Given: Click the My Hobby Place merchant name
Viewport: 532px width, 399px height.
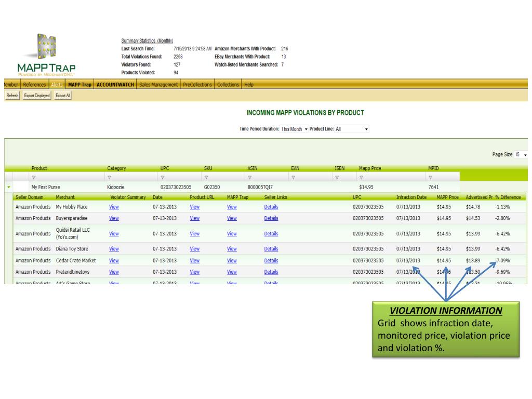Looking at the screenshot, I should (x=72, y=207).
